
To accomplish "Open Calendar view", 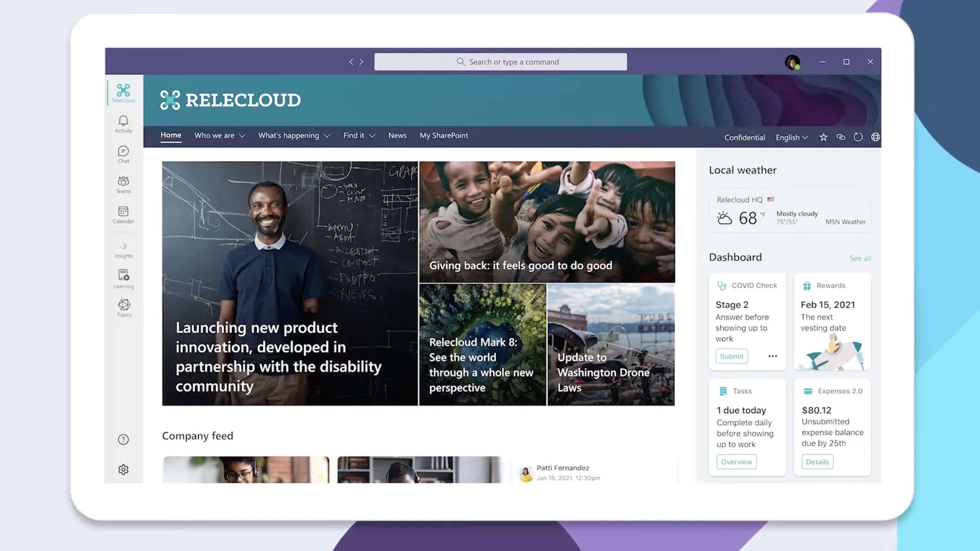I will (x=123, y=213).
